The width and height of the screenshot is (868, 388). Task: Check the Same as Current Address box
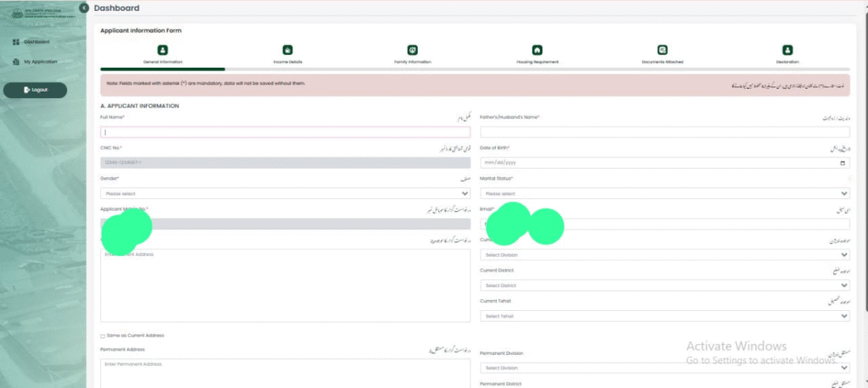tap(103, 336)
